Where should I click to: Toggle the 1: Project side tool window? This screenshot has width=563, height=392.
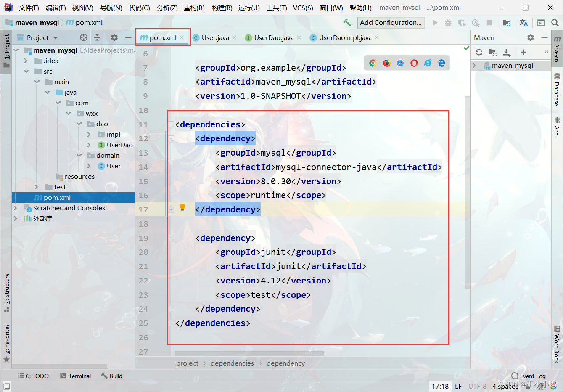coord(6,51)
